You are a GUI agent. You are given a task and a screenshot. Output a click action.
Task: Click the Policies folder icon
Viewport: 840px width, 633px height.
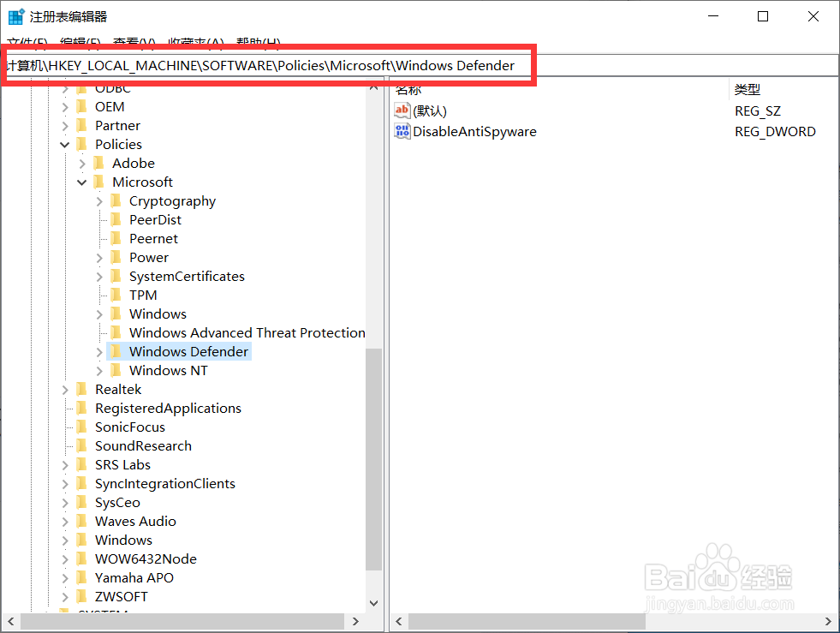pos(82,144)
